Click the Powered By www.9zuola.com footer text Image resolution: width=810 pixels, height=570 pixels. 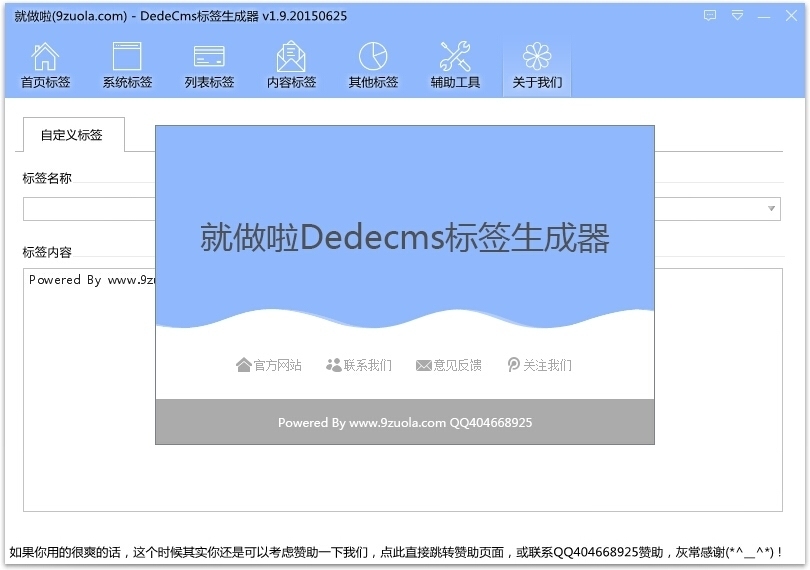click(405, 423)
